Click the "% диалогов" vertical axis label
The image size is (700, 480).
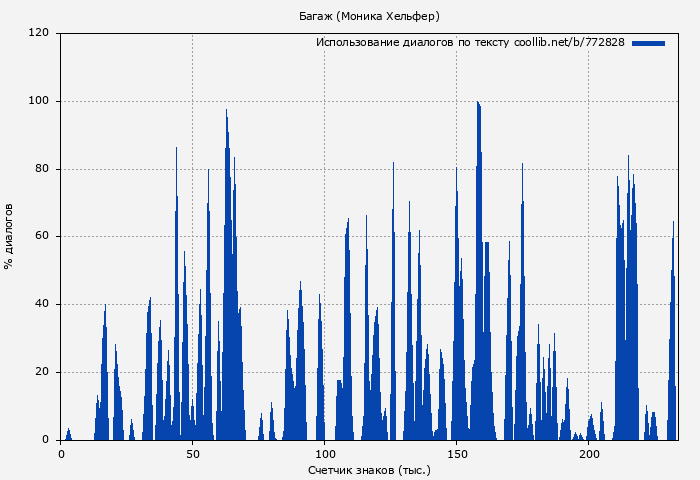[x=10, y=236]
